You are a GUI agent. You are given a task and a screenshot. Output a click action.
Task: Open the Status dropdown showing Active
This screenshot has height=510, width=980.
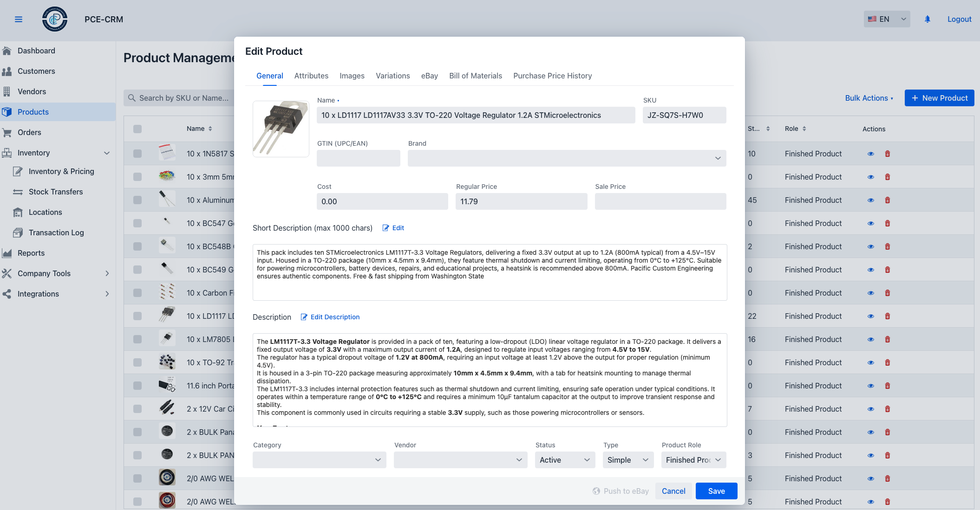tap(564, 460)
